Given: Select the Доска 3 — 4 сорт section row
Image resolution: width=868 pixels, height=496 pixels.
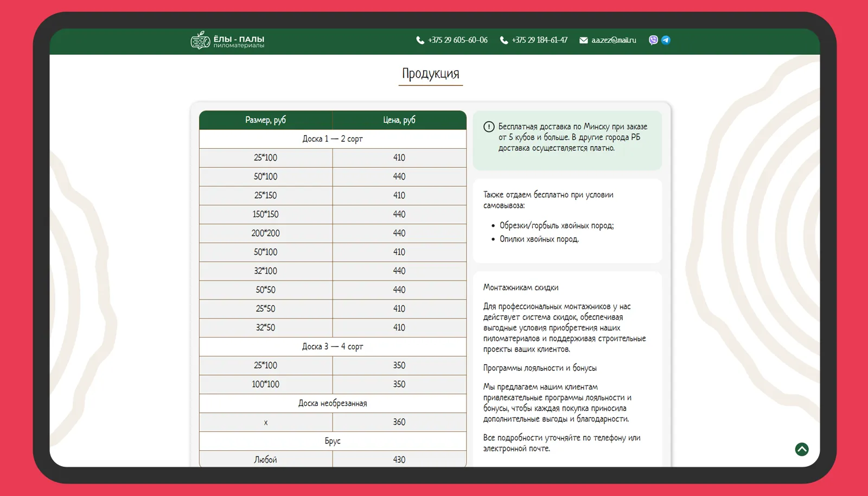Looking at the screenshot, I should [x=333, y=347].
